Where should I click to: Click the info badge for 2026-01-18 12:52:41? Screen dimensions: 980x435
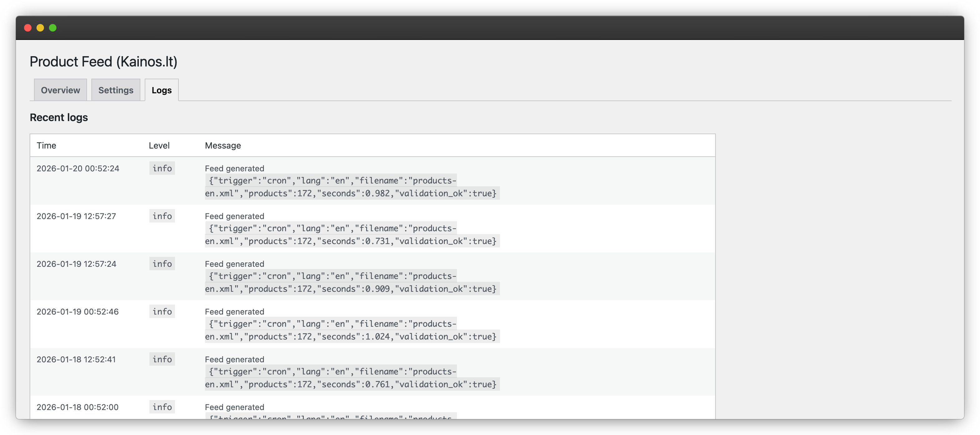(x=162, y=359)
